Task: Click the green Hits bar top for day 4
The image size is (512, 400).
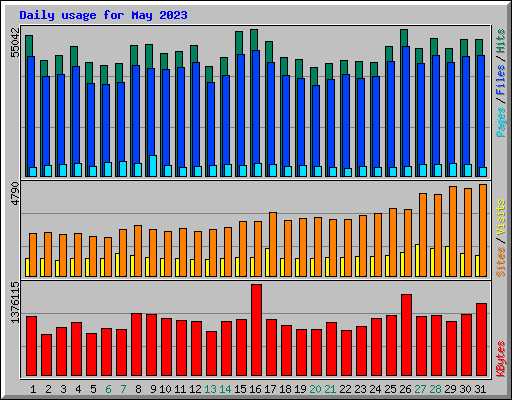Action: click(74, 56)
